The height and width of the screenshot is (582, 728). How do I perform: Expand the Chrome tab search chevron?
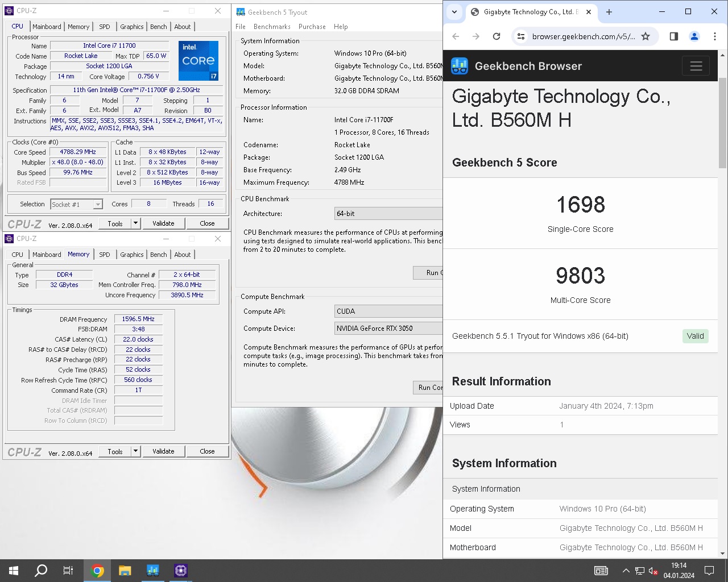coord(454,12)
